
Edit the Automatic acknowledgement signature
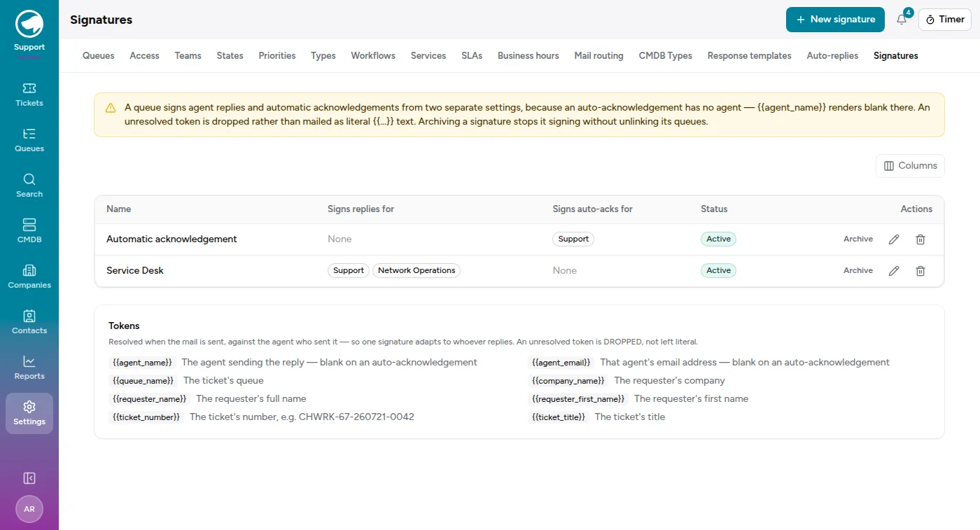click(x=894, y=239)
